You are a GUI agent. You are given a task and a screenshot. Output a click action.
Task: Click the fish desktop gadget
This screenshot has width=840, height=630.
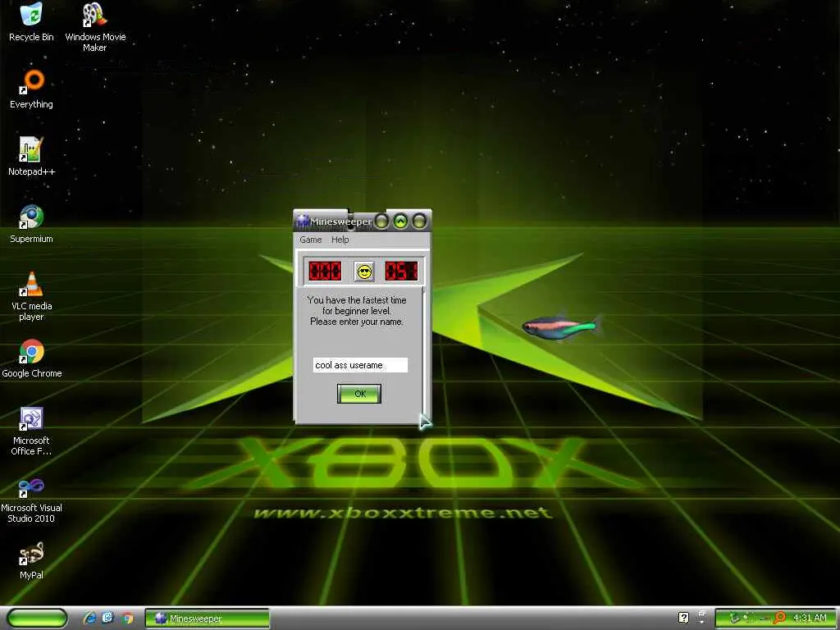click(562, 326)
